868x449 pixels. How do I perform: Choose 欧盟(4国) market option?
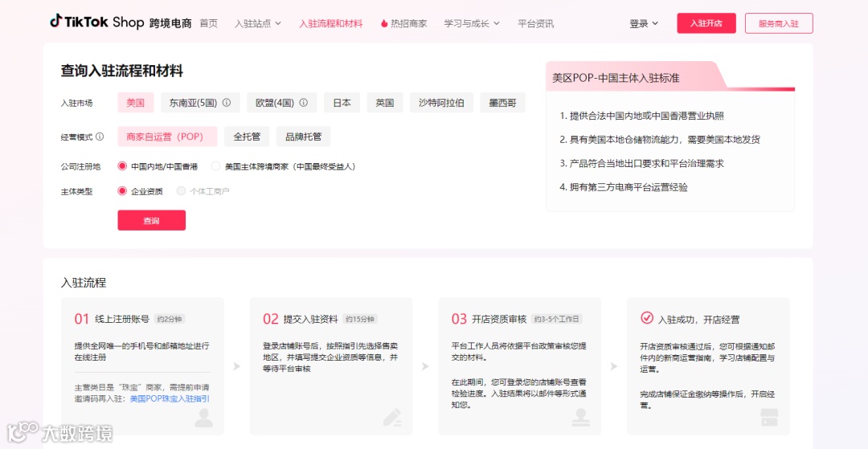(282, 103)
